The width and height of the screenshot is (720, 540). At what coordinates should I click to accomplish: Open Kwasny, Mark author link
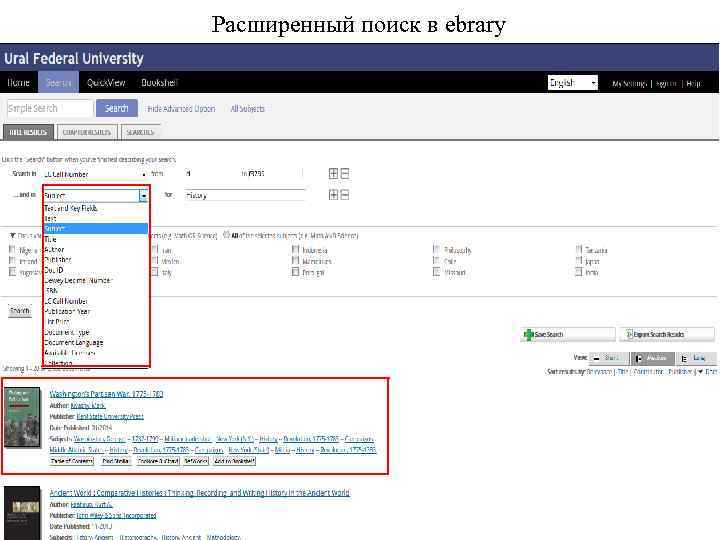tap(88, 405)
